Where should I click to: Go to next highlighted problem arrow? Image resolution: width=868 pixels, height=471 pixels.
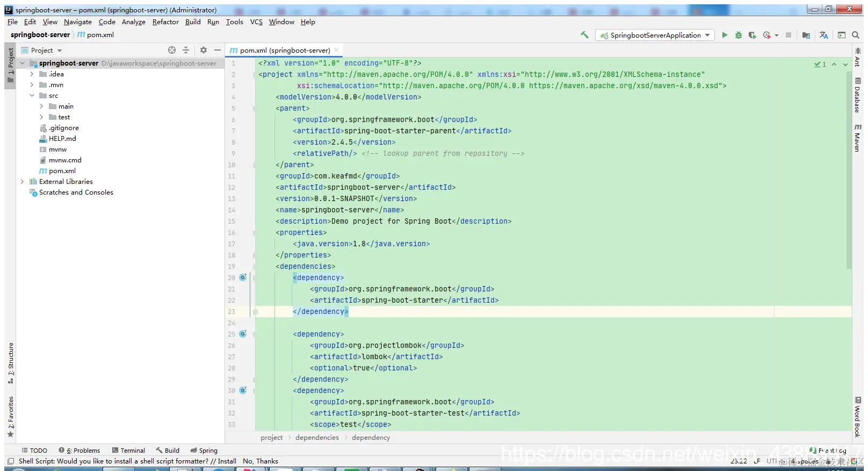(845, 64)
